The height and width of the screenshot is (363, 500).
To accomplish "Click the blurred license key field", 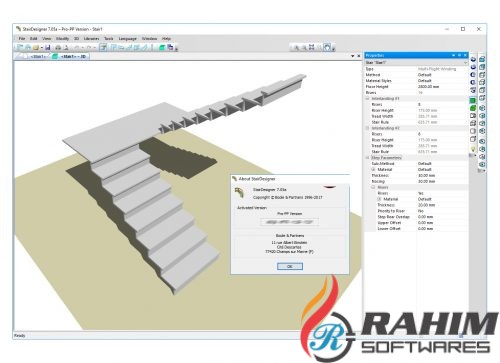I will click(289, 222).
